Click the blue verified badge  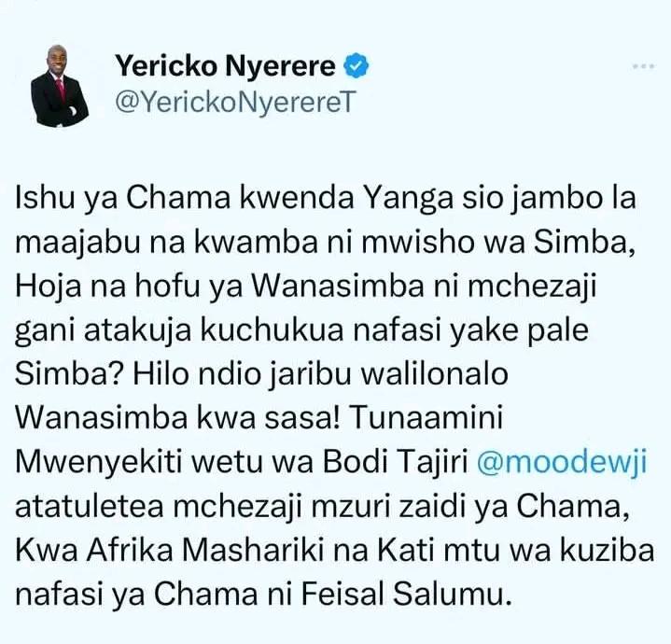356,66
